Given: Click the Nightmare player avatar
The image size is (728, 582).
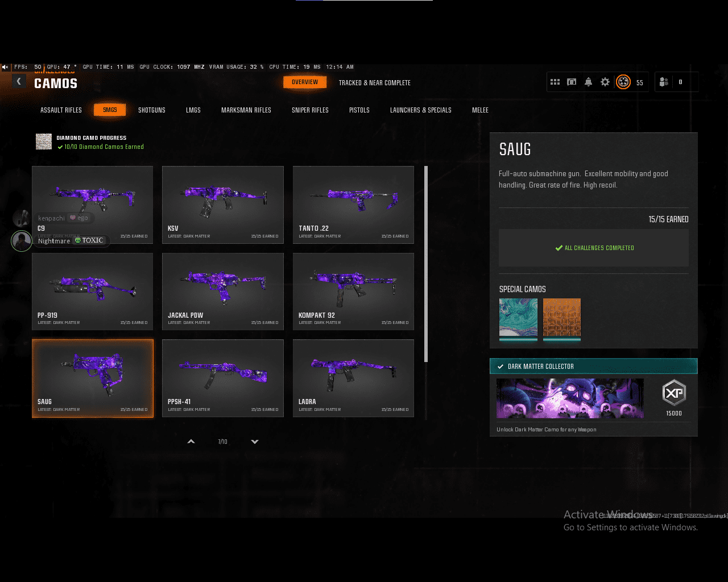Looking at the screenshot, I should (x=22, y=241).
